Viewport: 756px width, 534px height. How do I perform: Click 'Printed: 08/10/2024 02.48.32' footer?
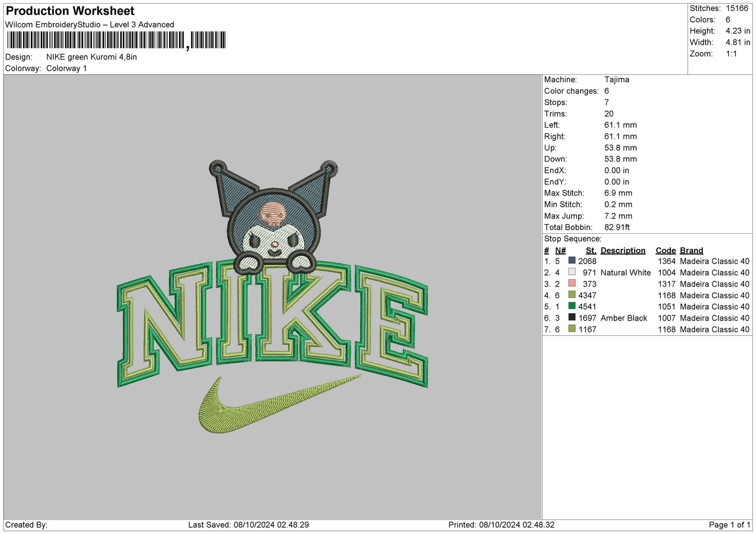501,525
